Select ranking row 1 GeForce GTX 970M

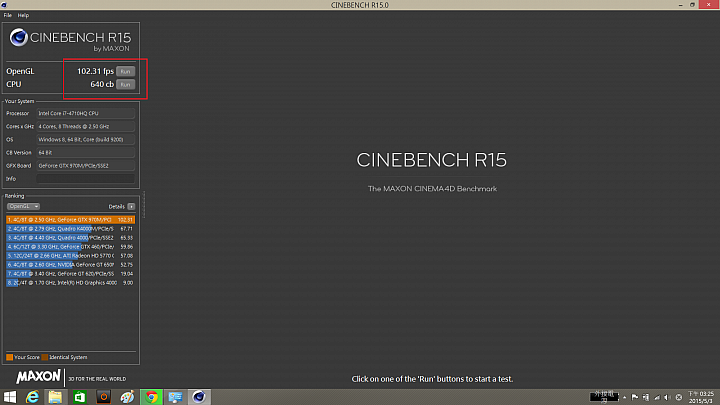(70, 219)
